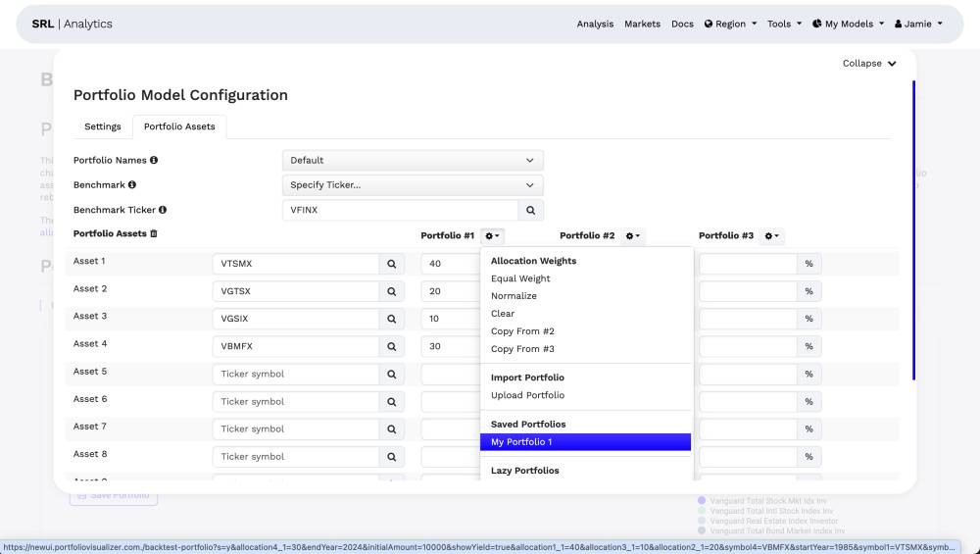Go to SRL Analytics home logo
980x554 pixels.
[72, 24]
